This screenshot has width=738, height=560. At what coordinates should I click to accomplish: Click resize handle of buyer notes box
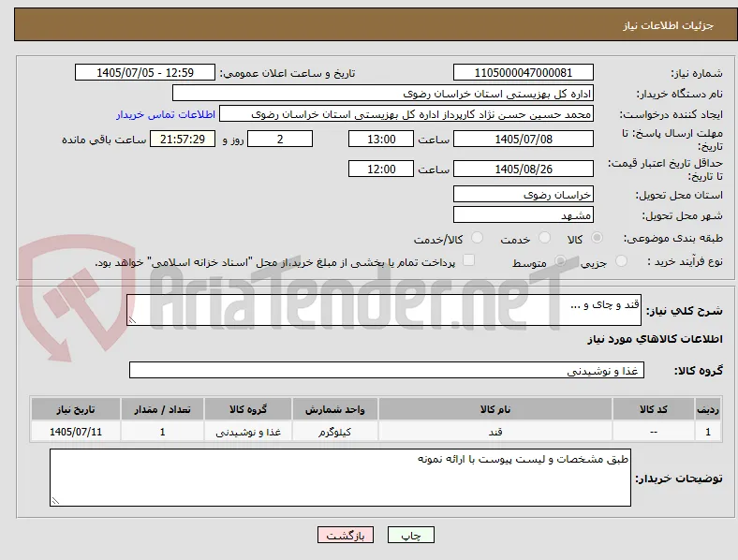click(55, 501)
